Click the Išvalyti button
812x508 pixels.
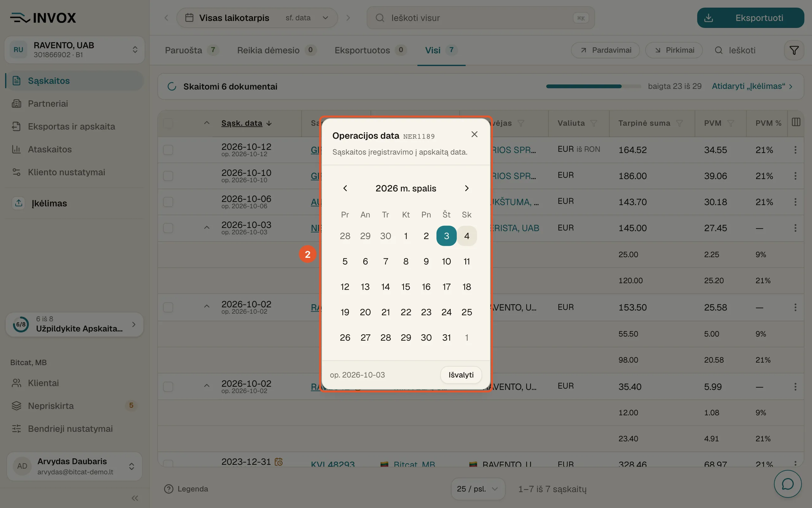coord(461,375)
